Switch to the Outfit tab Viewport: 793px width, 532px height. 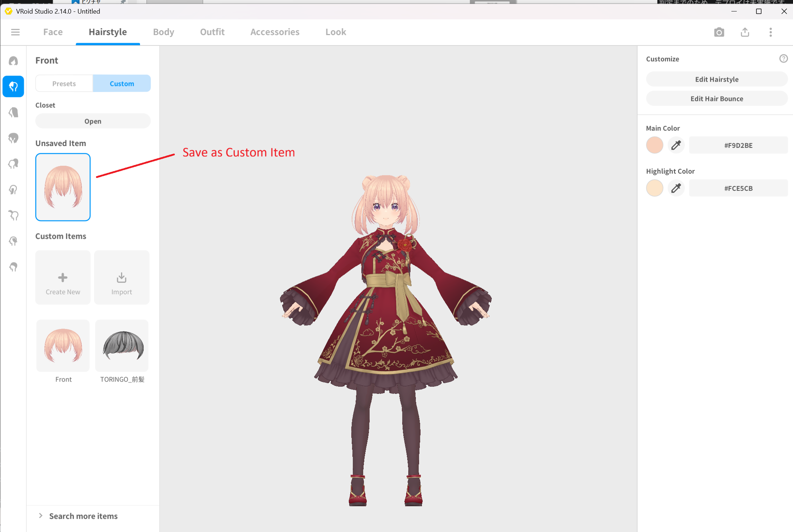click(x=212, y=32)
